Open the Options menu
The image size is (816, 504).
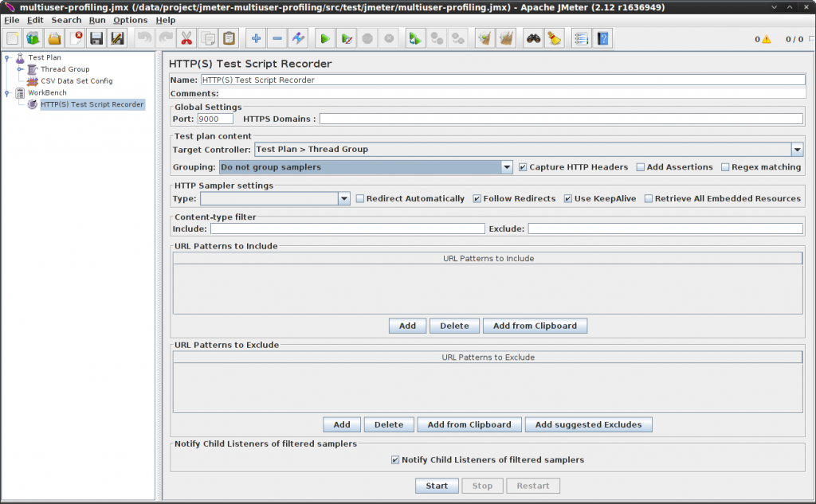point(130,19)
